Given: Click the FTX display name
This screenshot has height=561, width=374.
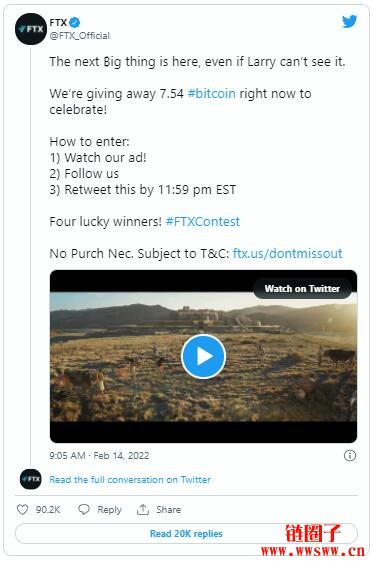Looking at the screenshot, I should click(58, 23).
